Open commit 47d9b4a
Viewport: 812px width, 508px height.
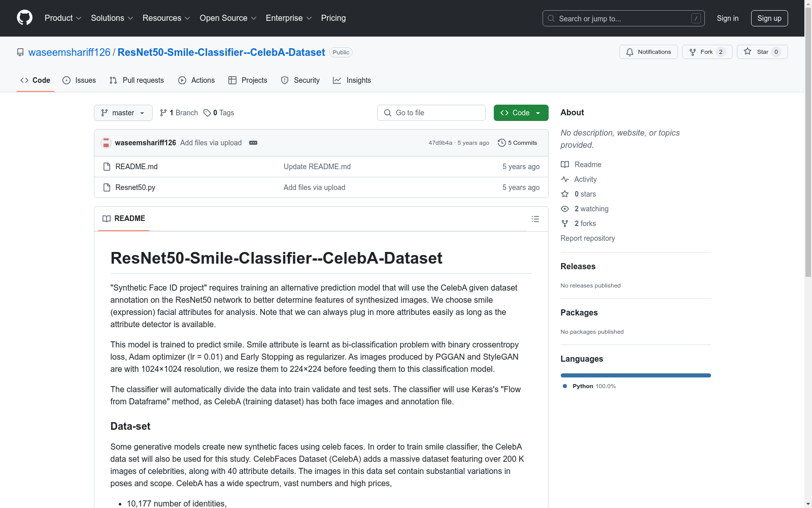click(440, 143)
